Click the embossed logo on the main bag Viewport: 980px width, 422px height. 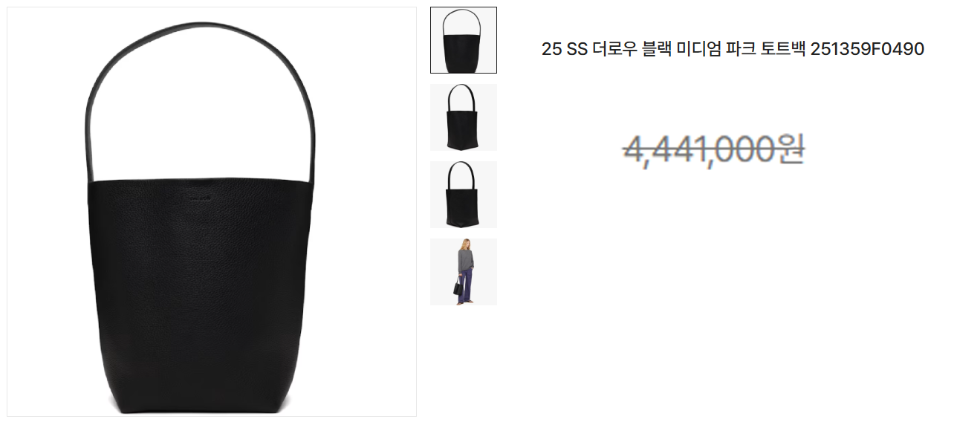[199, 198]
